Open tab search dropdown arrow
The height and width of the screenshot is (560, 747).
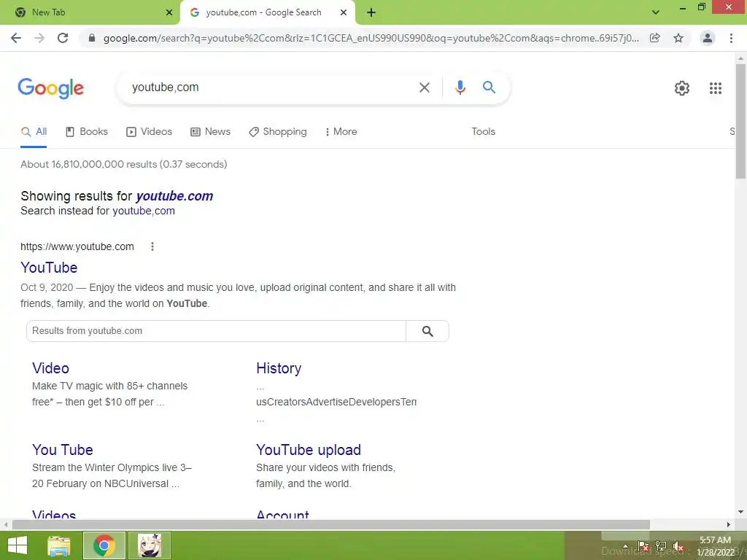point(656,12)
